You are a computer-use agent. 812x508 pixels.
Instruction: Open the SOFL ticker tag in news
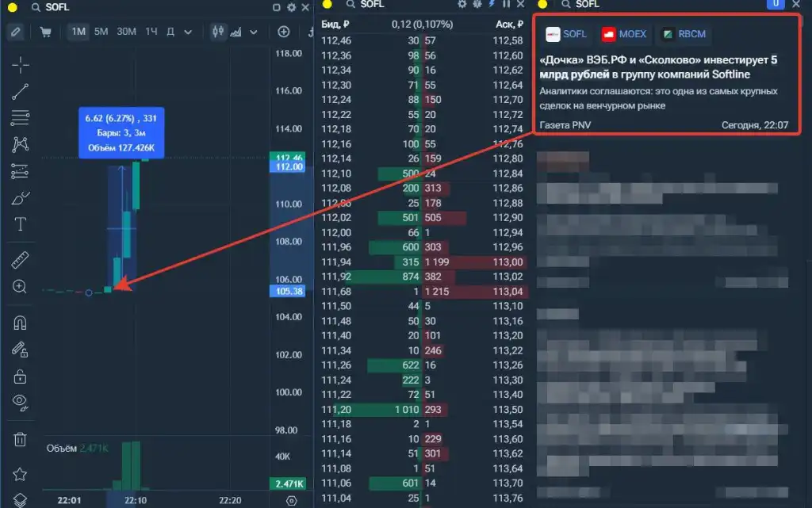pyautogui.click(x=566, y=34)
